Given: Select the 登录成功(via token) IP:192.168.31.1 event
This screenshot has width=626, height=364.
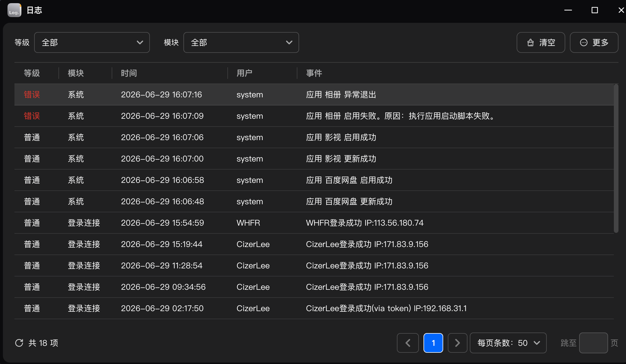Looking at the screenshot, I should point(314,308).
